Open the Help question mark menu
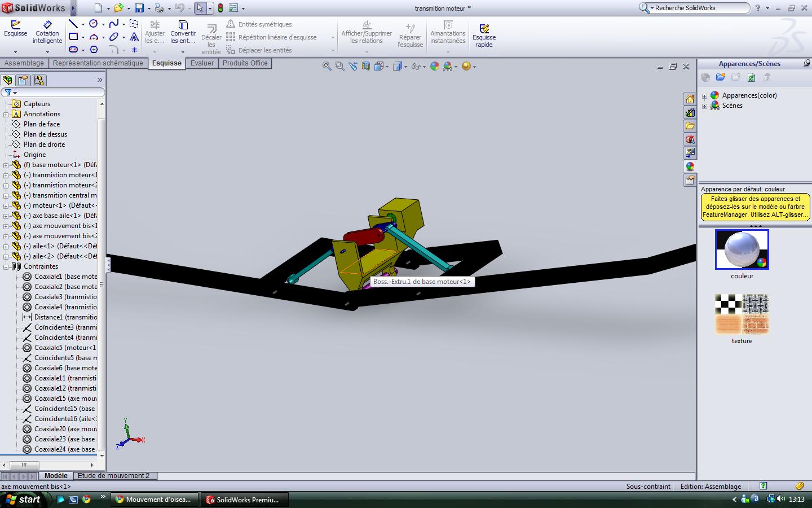This screenshot has width=812, height=508. (758, 8)
